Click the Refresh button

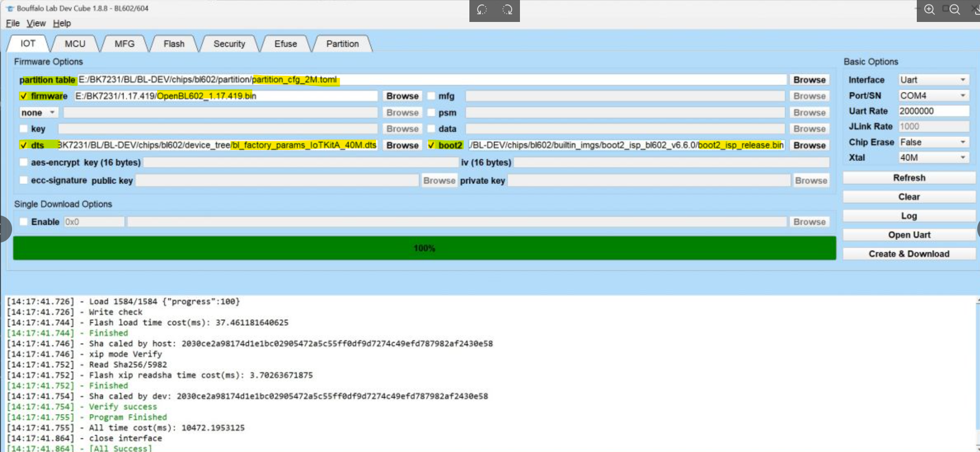pos(909,178)
